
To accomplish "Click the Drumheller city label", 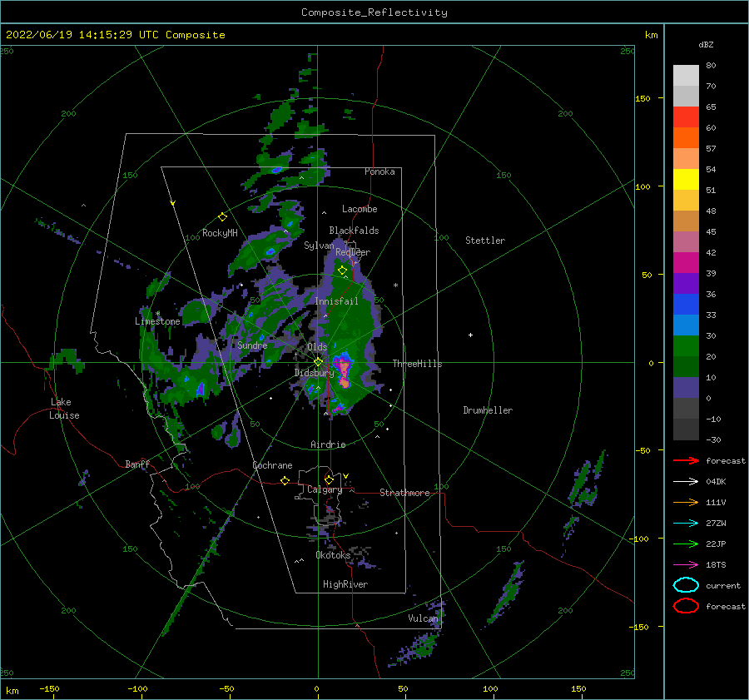I will (488, 410).
